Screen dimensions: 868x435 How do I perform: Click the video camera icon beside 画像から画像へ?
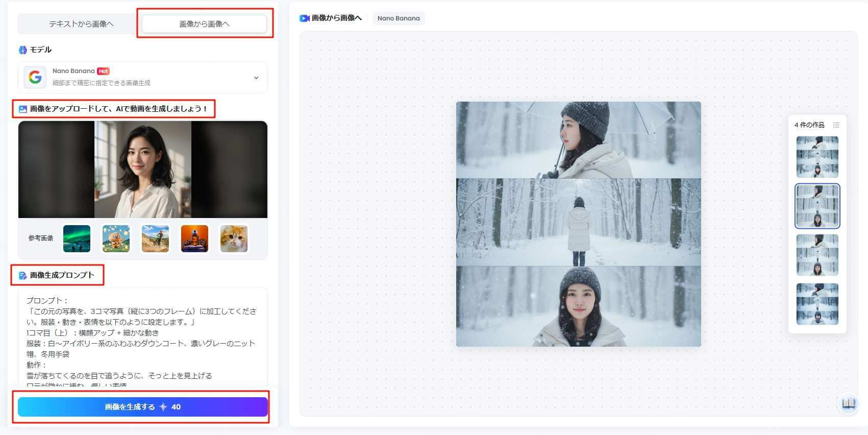pos(305,18)
